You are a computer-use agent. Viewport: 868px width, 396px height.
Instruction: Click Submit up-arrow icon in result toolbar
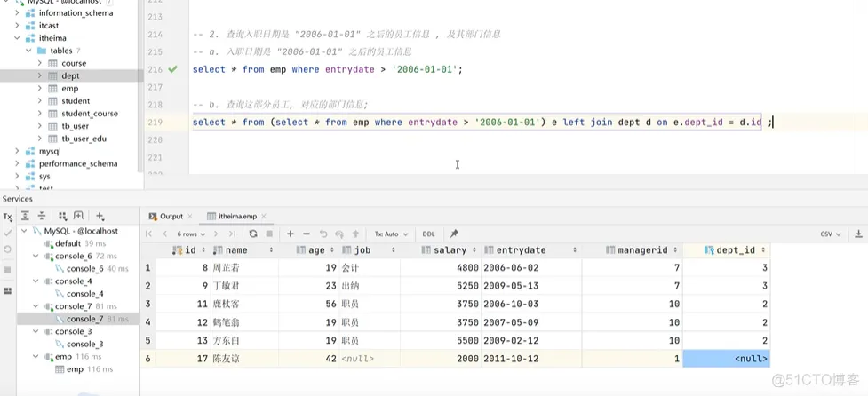[x=355, y=234]
